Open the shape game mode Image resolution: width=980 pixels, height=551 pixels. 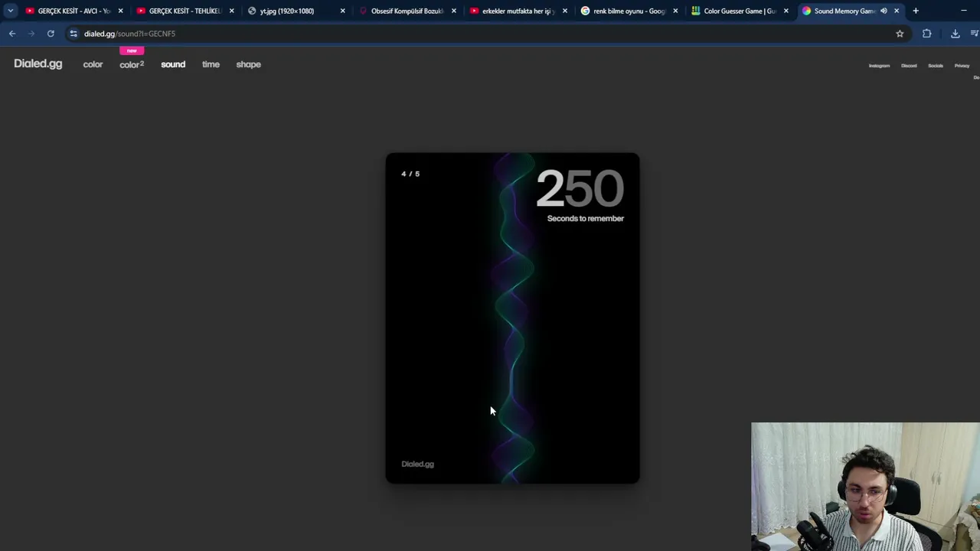coord(248,64)
